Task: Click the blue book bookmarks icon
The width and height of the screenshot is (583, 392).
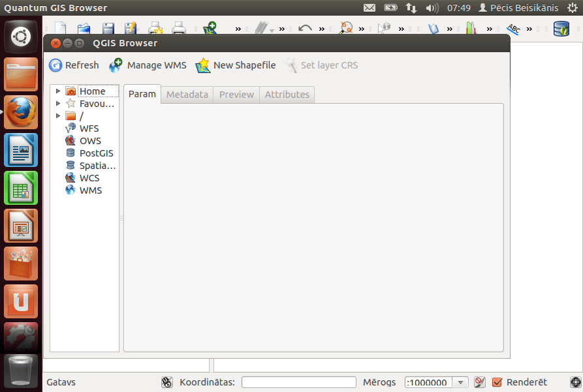Action: pyautogui.click(x=433, y=29)
